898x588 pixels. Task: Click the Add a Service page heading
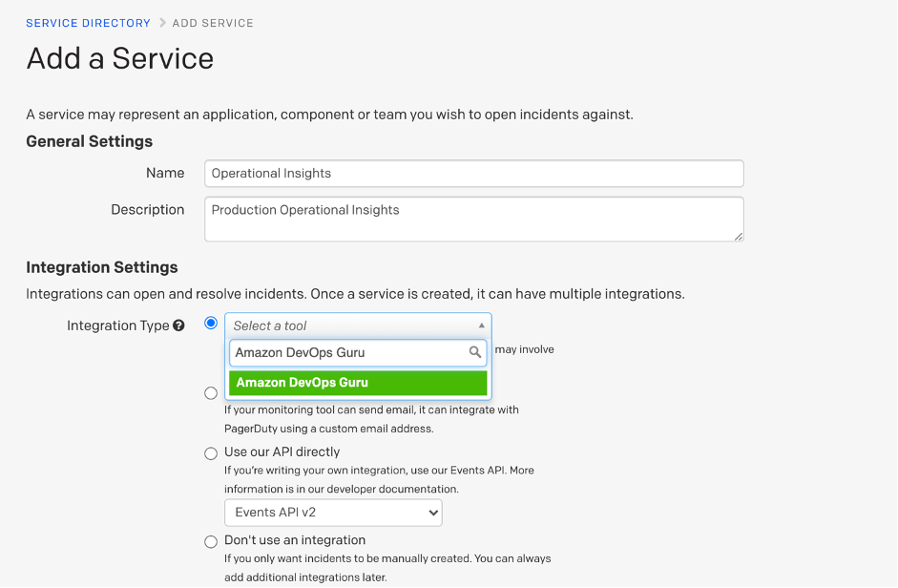pos(119,58)
